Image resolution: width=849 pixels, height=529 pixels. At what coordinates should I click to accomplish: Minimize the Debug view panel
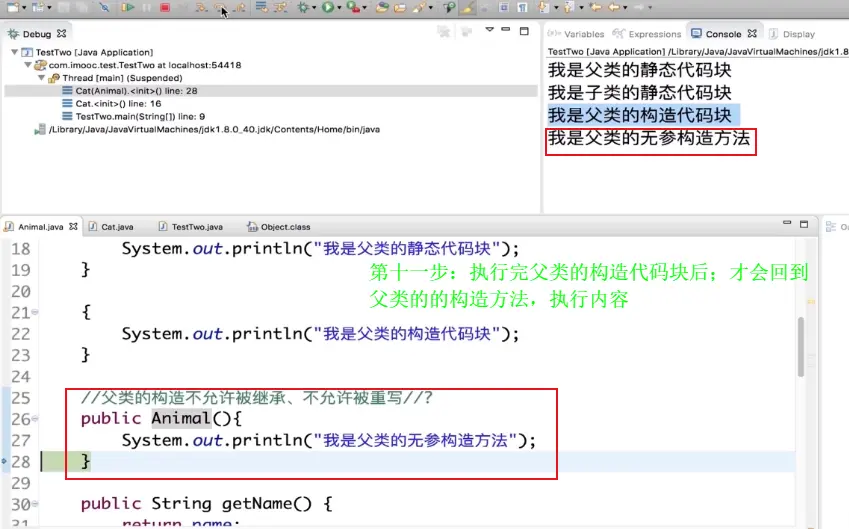coord(506,30)
